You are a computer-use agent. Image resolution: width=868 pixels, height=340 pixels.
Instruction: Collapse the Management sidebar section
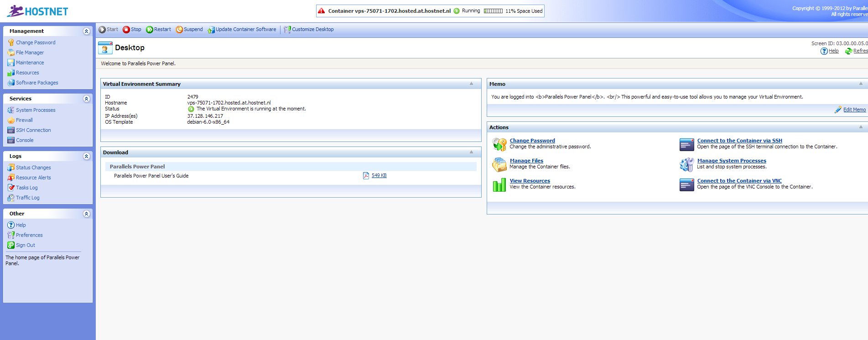coord(86,31)
